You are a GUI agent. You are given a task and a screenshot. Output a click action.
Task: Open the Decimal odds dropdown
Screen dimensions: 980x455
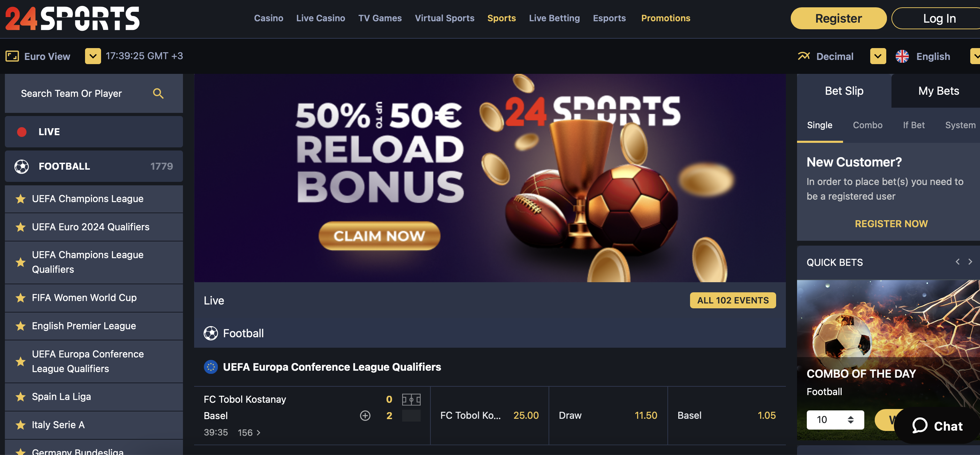tap(878, 56)
